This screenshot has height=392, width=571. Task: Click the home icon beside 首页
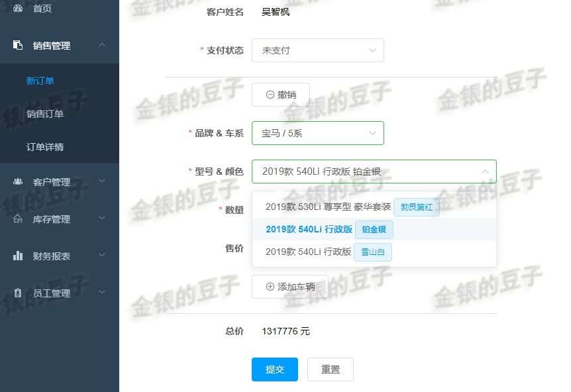click(18, 9)
